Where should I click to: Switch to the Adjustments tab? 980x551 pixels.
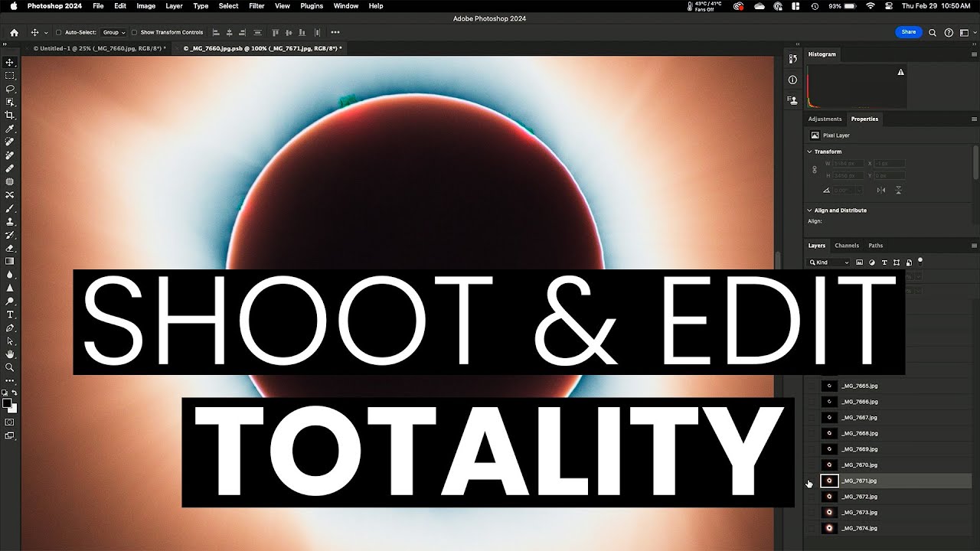pos(825,119)
